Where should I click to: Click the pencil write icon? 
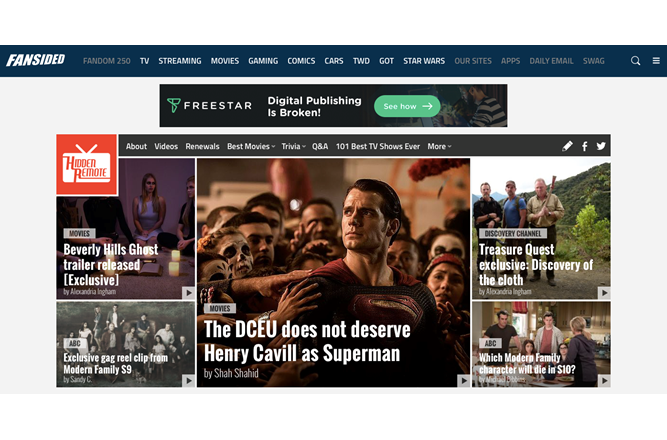567,146
